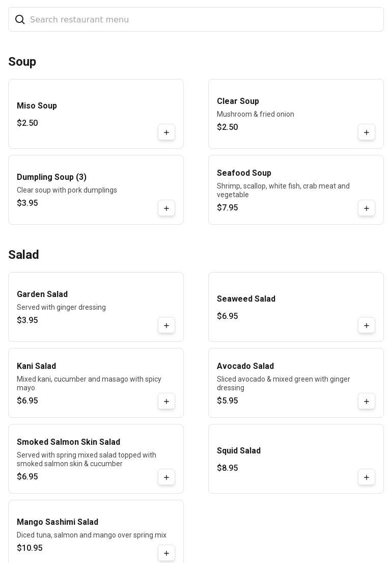Add Garden Salad to order
This screenshot has height=563, width=392.
pos(166,326)
